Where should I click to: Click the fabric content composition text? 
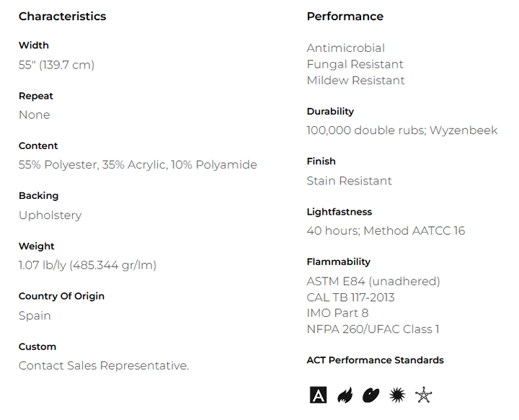138,165
